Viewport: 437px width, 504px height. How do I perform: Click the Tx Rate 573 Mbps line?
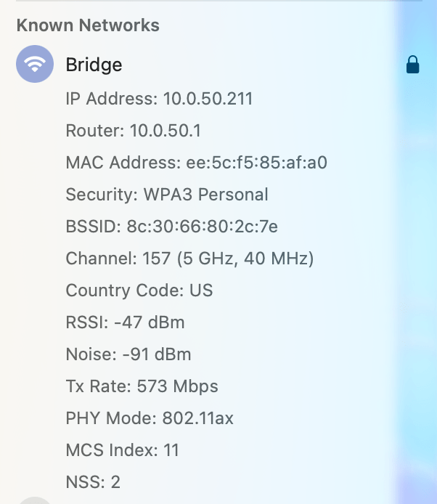click(142, 386)
